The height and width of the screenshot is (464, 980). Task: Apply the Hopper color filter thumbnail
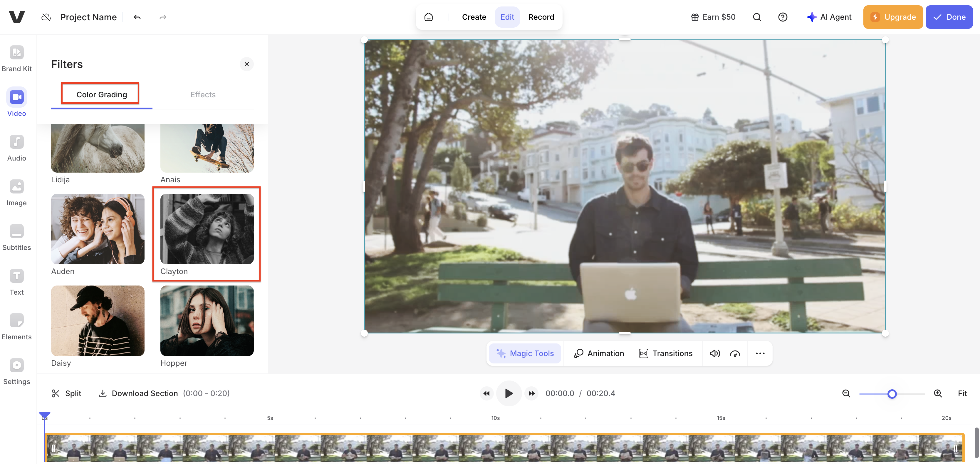pos(207,321)
